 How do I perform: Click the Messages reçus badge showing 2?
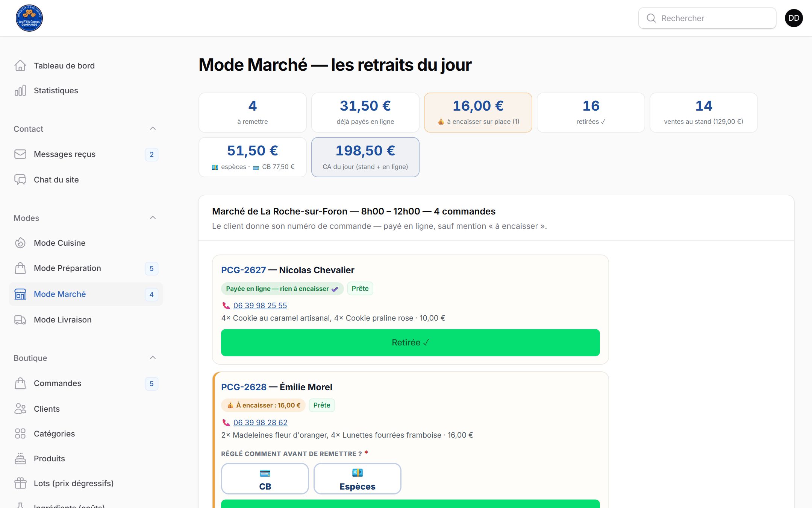coord(151,154)
